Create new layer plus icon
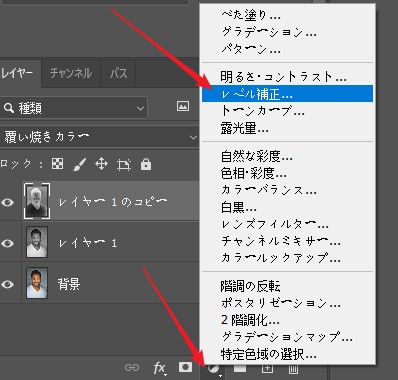398x380 pixels. click(268, 368)
